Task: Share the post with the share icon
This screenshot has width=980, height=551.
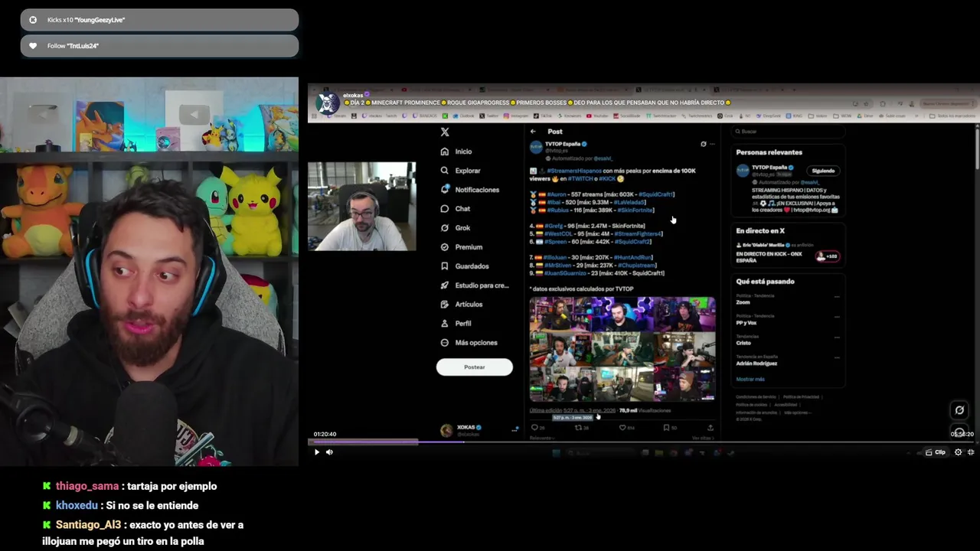Action: [710, 428]
